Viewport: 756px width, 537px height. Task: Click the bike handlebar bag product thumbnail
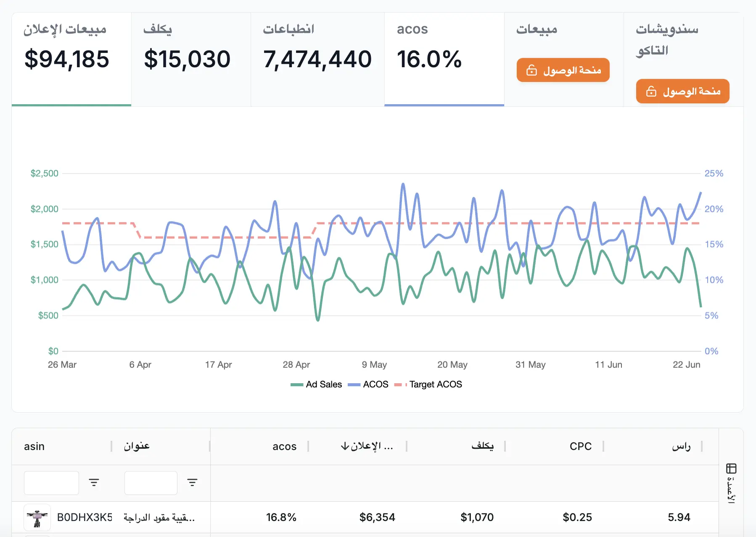[37, 517]
